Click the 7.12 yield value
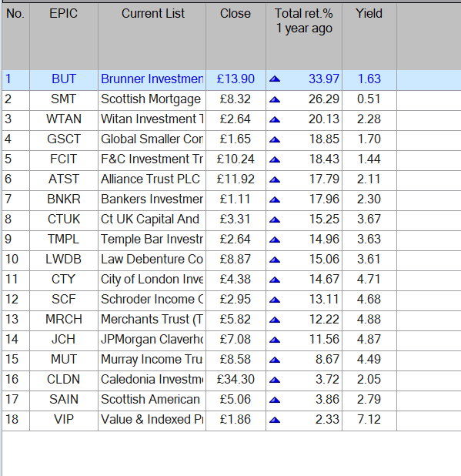 click(369, 420)
